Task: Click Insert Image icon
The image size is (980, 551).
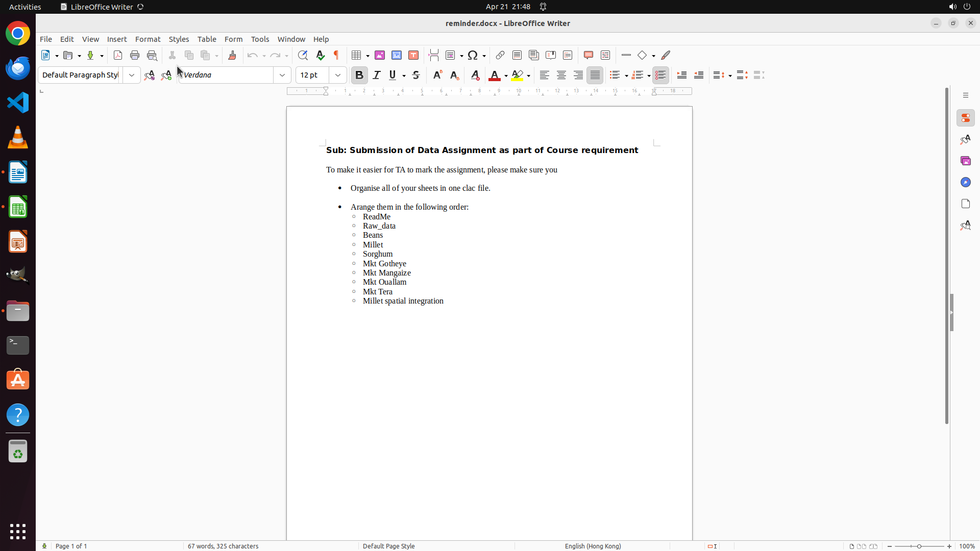Action: (380, 55)
